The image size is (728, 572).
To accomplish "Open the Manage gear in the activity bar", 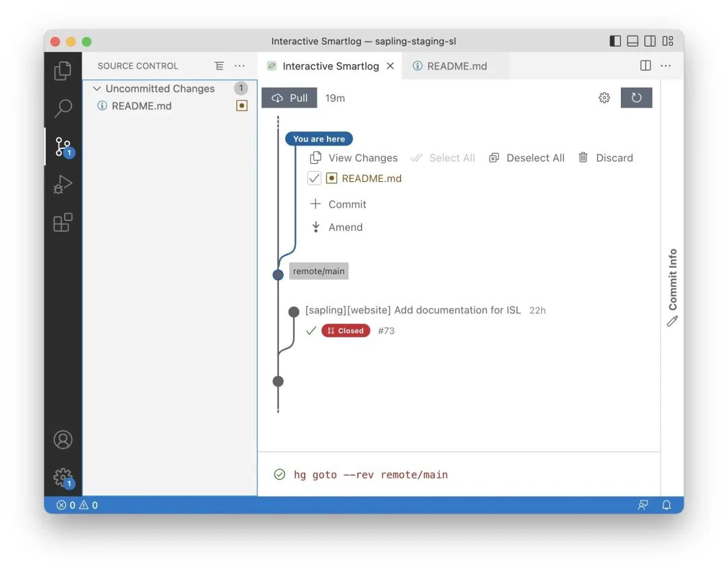I will [x=63, y=476].
